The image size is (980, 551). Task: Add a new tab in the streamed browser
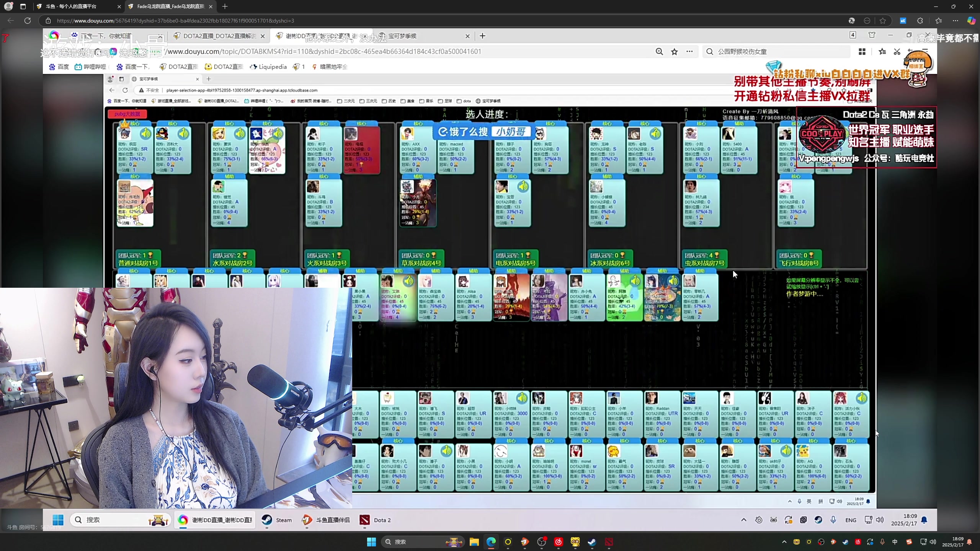[482, 36]
